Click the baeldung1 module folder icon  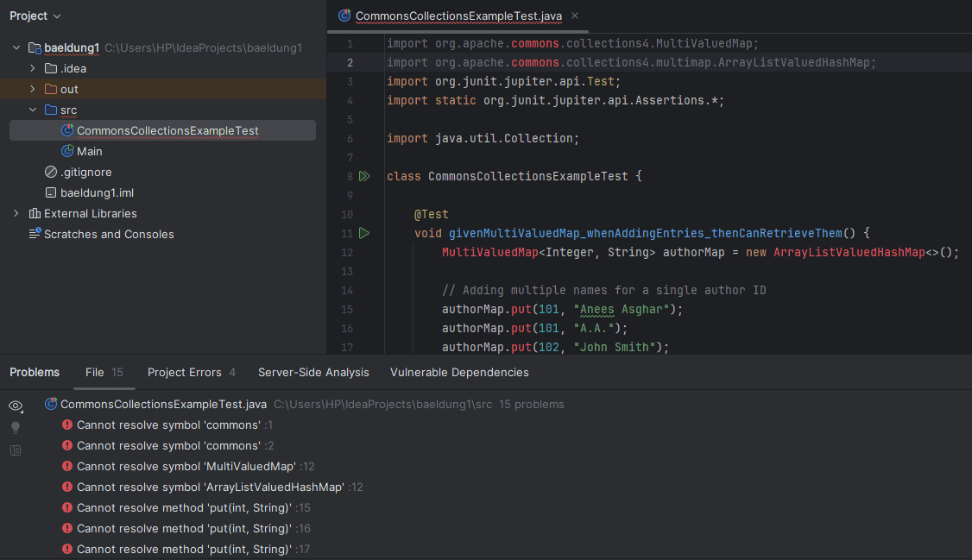click(x=35, y=47)
